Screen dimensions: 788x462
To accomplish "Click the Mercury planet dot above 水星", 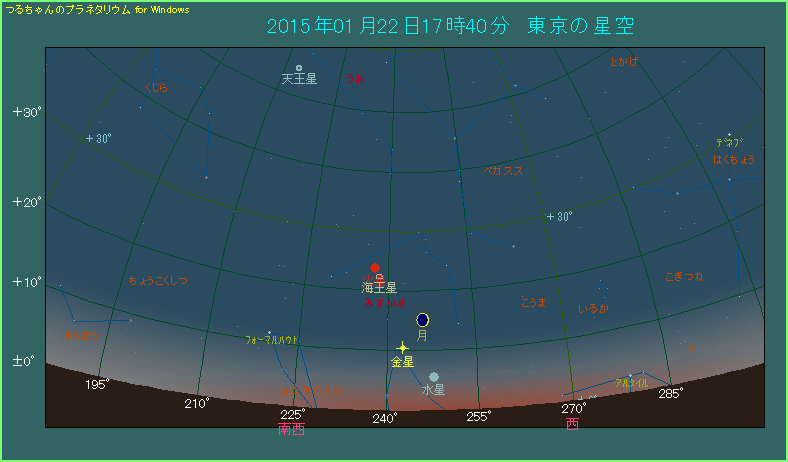I will click(x=434, y=377).
